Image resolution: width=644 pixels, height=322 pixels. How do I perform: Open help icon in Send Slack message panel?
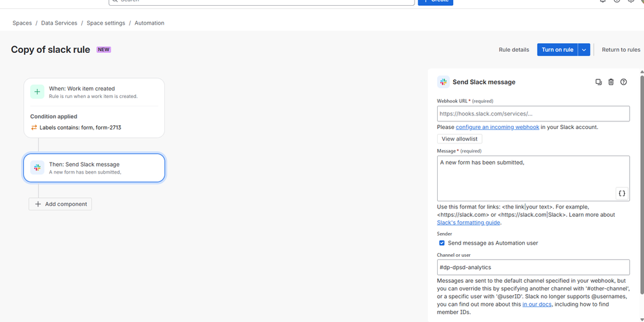[x=623, y=82]
